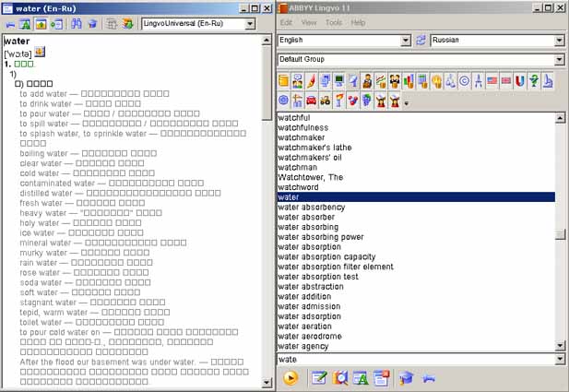Image resolution: width=569 pixels, height=392 pixels.
Task: Expand the Default Group dropdown
Action: point(559,60)
